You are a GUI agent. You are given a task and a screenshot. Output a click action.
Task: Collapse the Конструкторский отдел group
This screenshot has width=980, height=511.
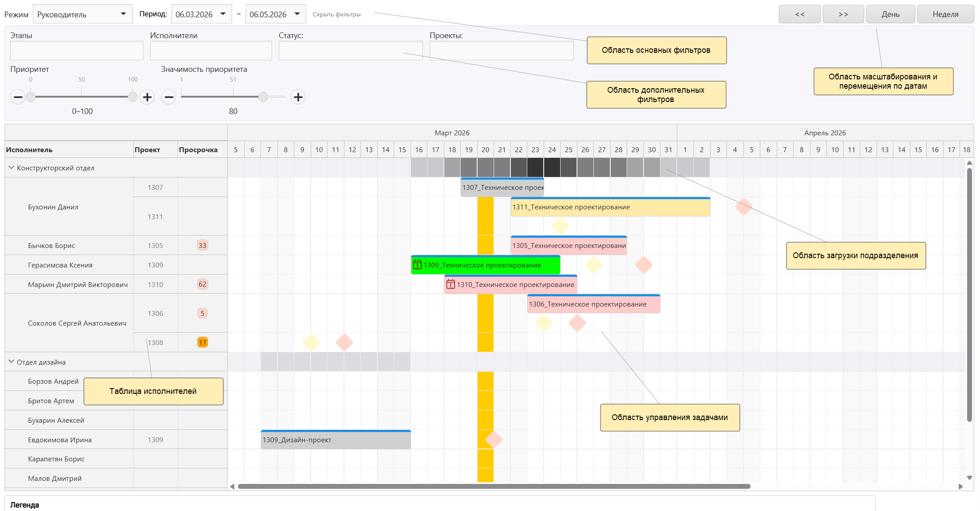point(11,168)
